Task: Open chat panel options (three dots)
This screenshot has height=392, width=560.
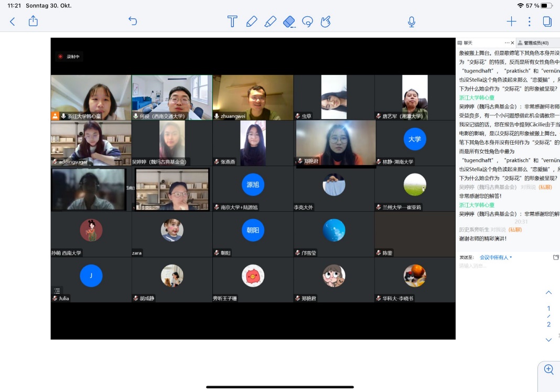Action: tap(507, 43)
